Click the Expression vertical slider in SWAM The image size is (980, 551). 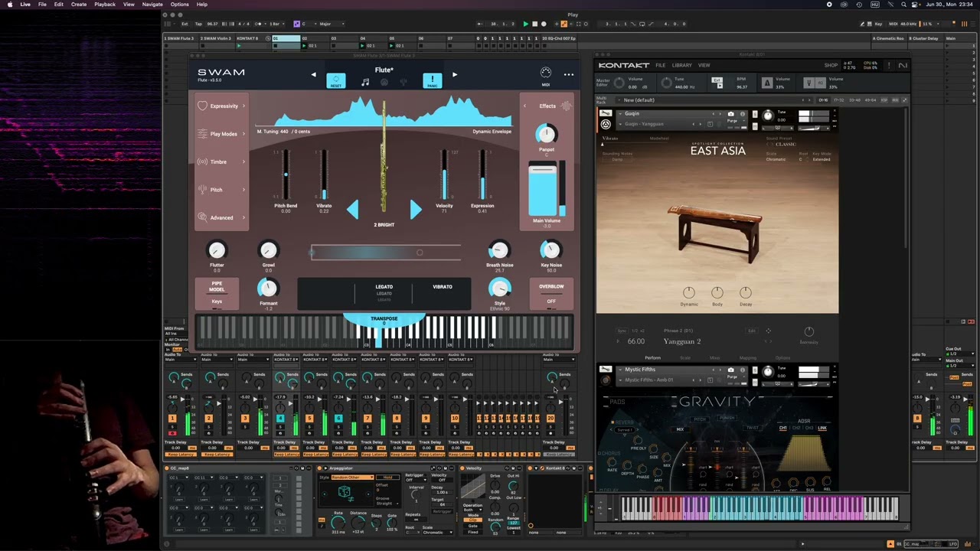tap(482, 174)
